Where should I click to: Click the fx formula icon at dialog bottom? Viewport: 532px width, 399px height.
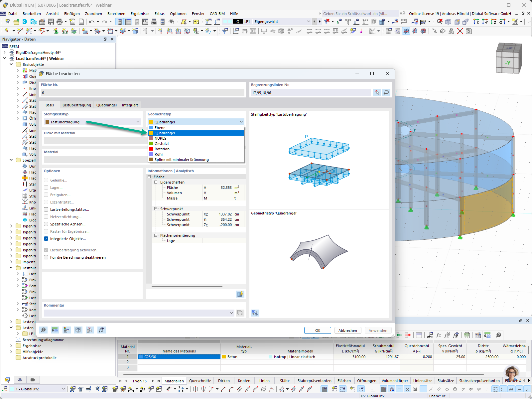coord(101,330)
